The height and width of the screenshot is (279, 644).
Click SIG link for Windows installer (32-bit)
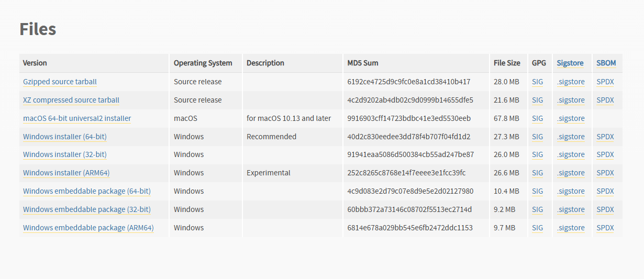pyautogui.click(x=538, y=154)
